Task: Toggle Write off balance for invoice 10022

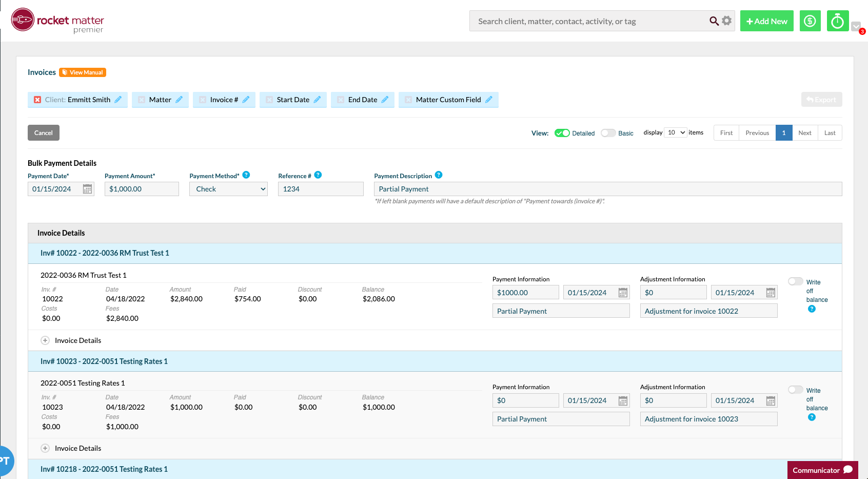Action: [796, 281]
